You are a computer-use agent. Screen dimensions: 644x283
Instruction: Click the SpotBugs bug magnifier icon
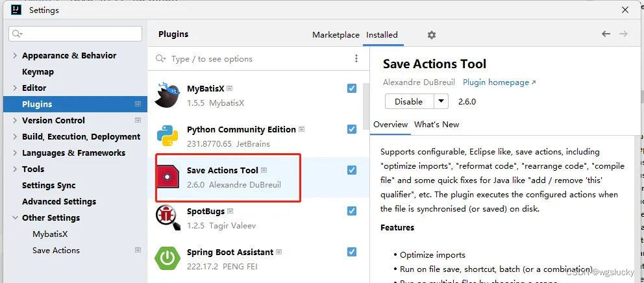tap(167, 218)
